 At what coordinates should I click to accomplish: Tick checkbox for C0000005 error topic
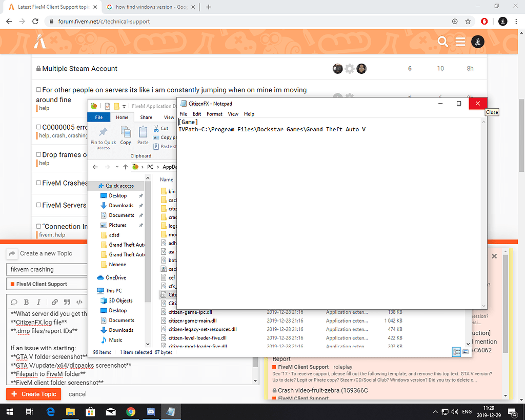click(38, 127)
